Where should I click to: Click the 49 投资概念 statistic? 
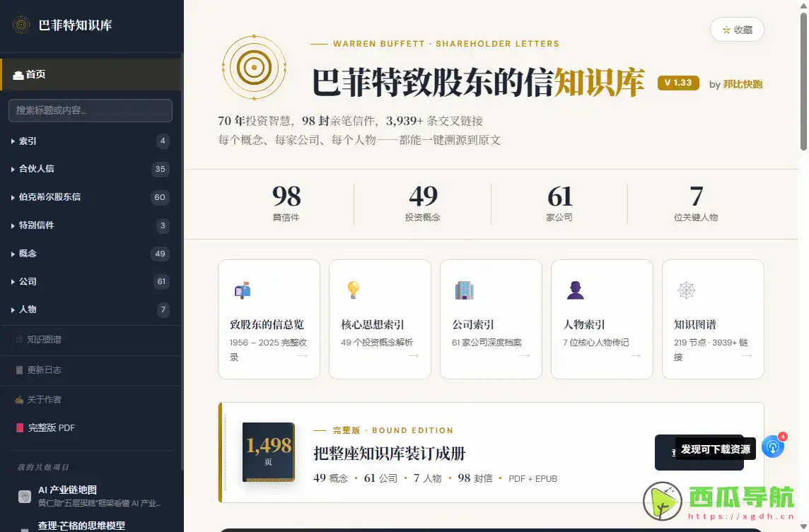(423, 203)
